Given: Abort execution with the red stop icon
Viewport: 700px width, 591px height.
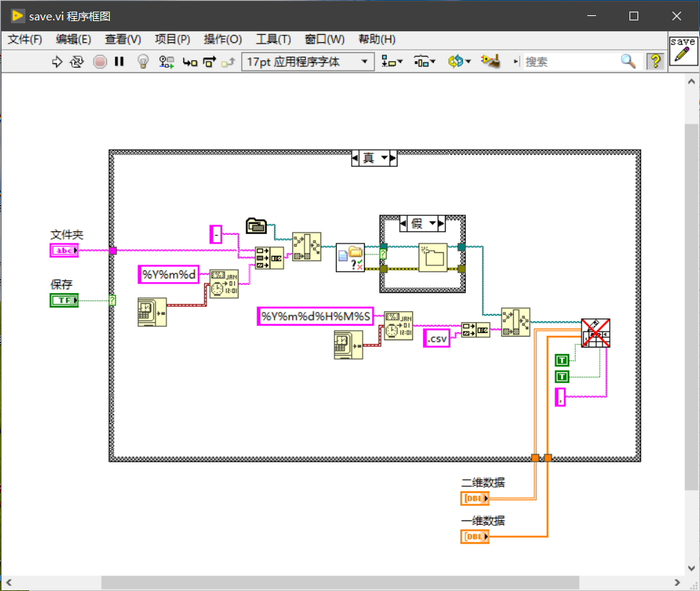Looking at the screenshot, I should point(101,61).
